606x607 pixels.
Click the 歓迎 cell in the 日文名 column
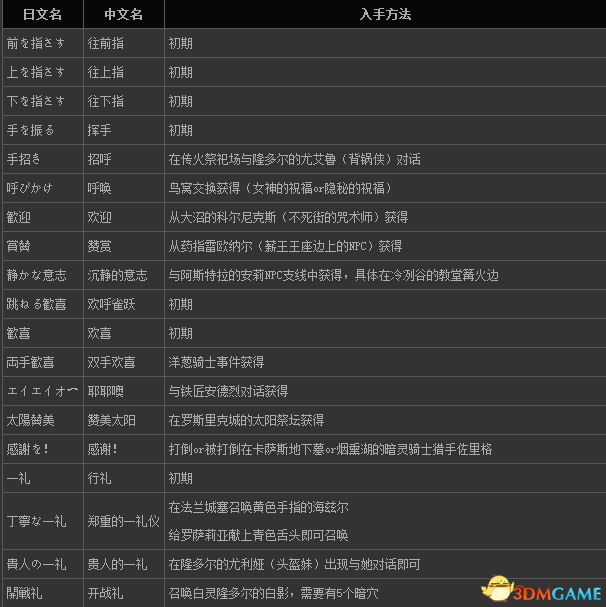(x=43, y=217)
